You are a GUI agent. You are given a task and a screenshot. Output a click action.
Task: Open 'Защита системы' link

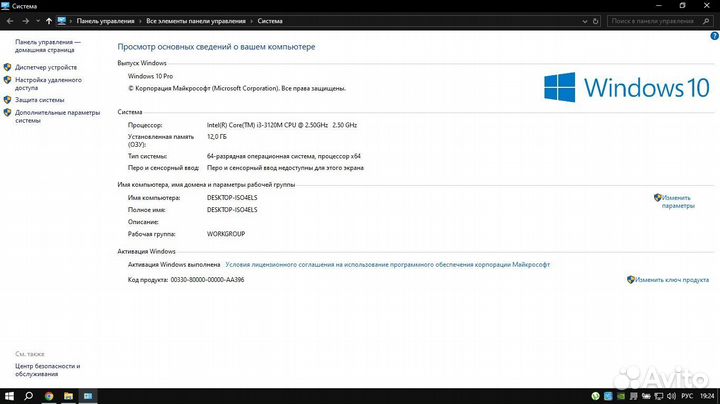point(39,100)
